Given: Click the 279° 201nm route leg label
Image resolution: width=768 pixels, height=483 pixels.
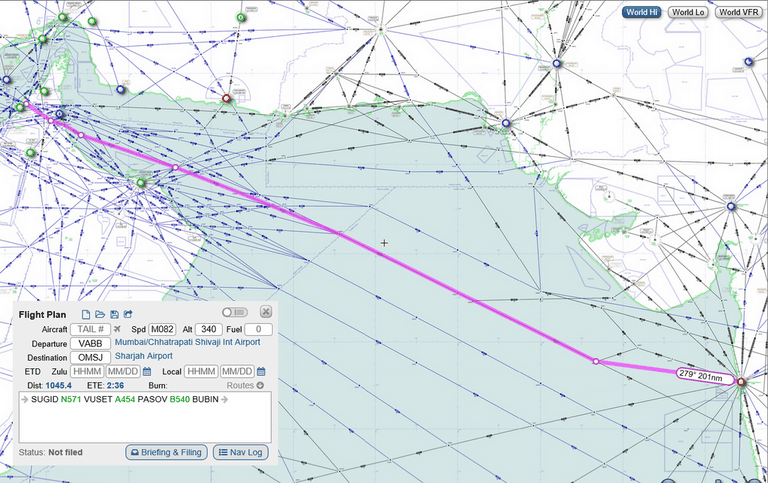Looking at the screenshot, I should coord(706,377).
